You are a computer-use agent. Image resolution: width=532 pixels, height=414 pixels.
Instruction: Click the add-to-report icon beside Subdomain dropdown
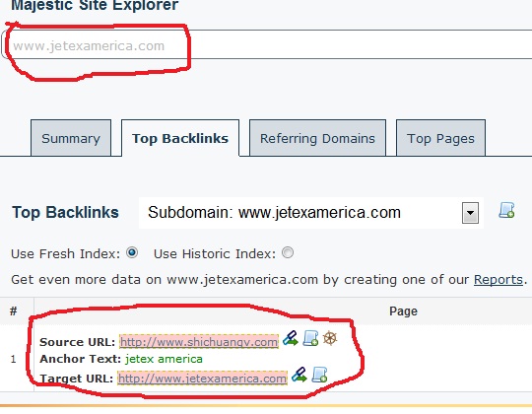tap(506, 210)
